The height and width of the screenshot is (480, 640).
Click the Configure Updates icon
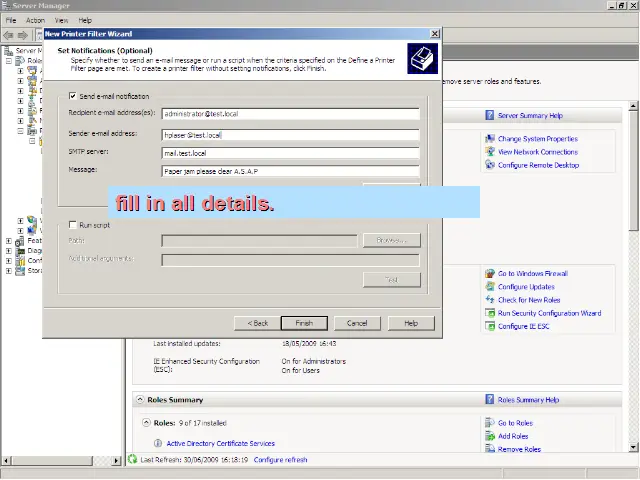pyautogui.click(x=490, y=287)
